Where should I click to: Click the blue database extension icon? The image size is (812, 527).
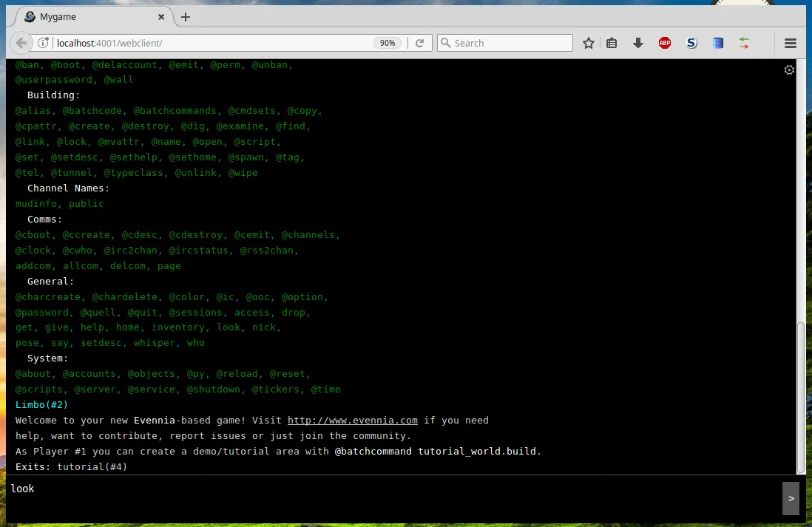pyautogui.click(x=718, y=43)
